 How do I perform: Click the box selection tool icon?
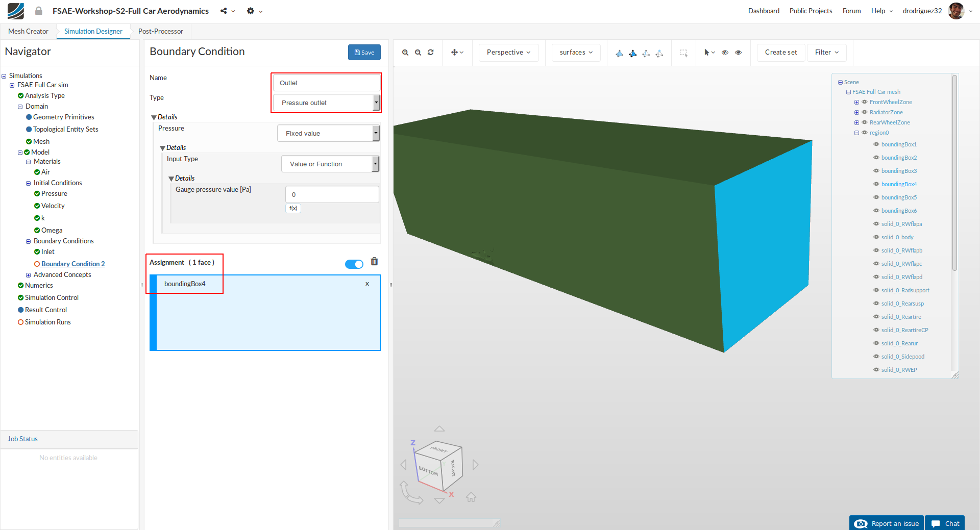point(683,53)
